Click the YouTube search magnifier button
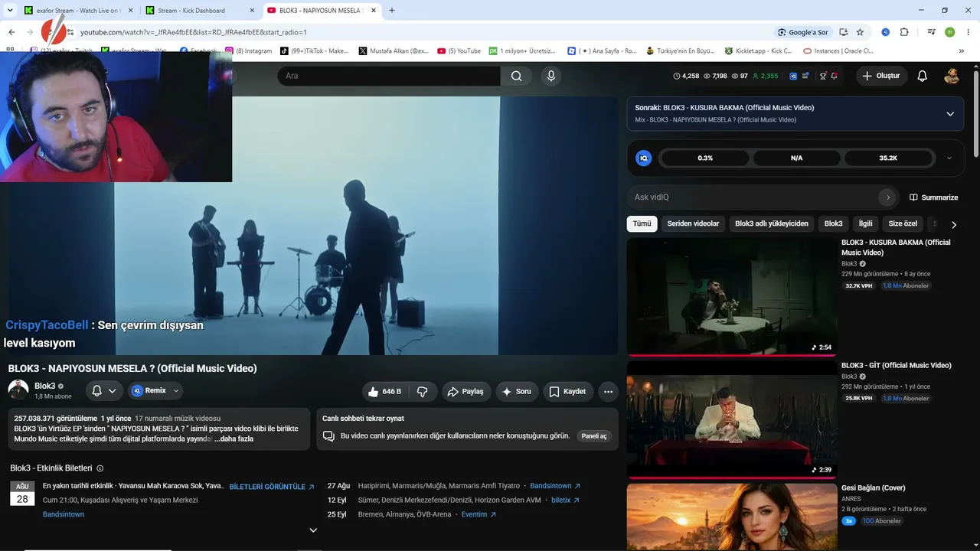980x551 pixels. point(517,76)
